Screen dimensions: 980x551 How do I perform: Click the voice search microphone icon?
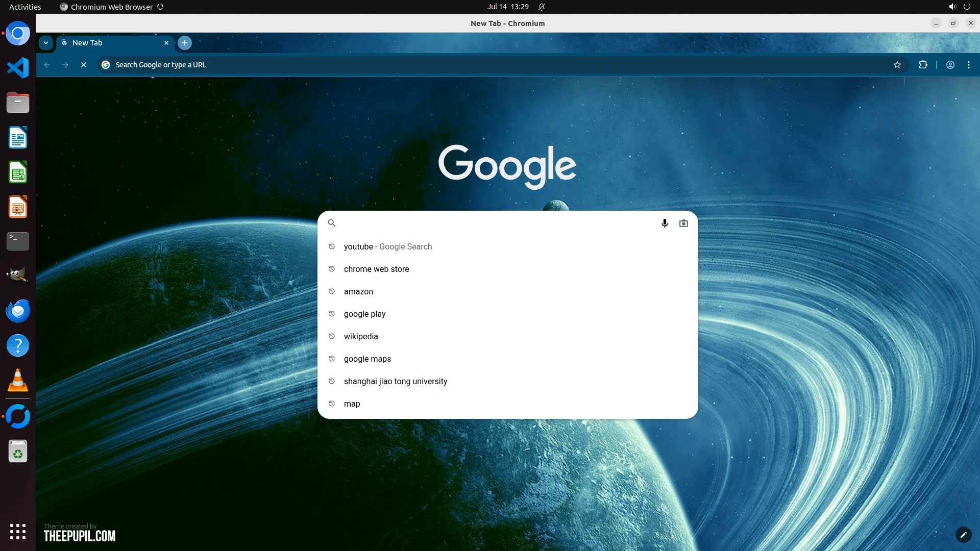[x=665, y=223]
